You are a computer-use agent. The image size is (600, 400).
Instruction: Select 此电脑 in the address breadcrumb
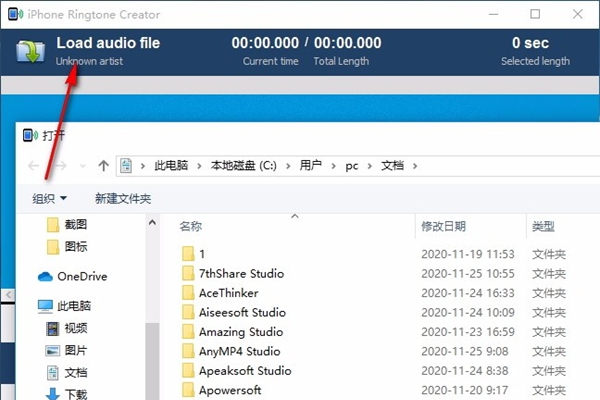point(171,166)
